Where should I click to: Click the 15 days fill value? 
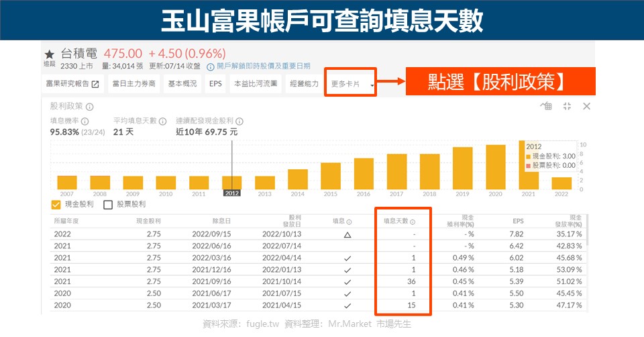point(411,305)
